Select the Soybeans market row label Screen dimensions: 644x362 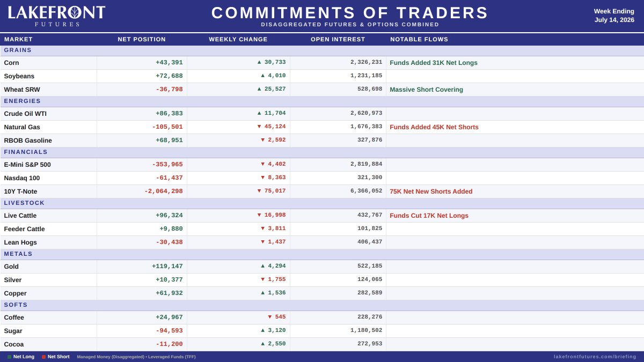pyautogui.click(x=19, y=76)
